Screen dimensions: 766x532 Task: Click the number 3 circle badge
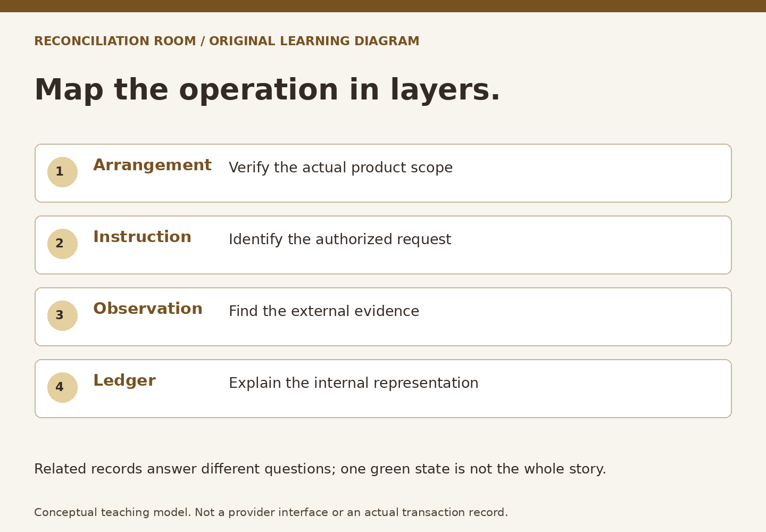[x=62, y=315]
